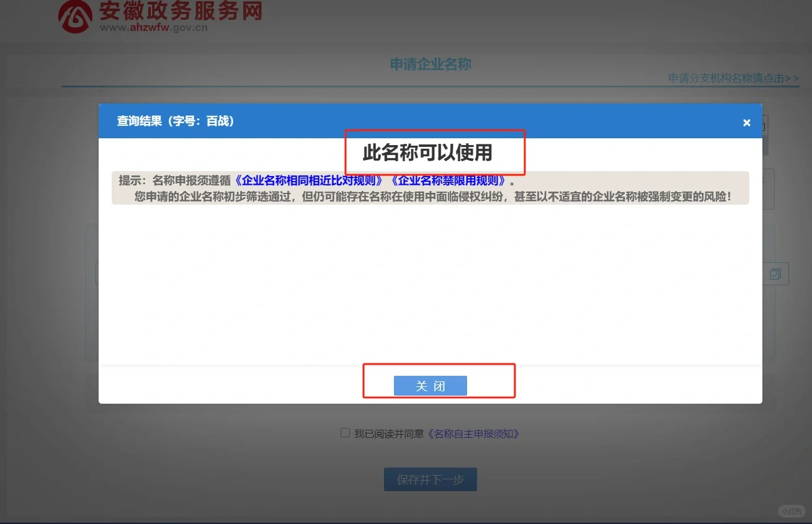Follow the 申请分支机构名称请点击>> link
812x524 pixels.
coord(733,78)
